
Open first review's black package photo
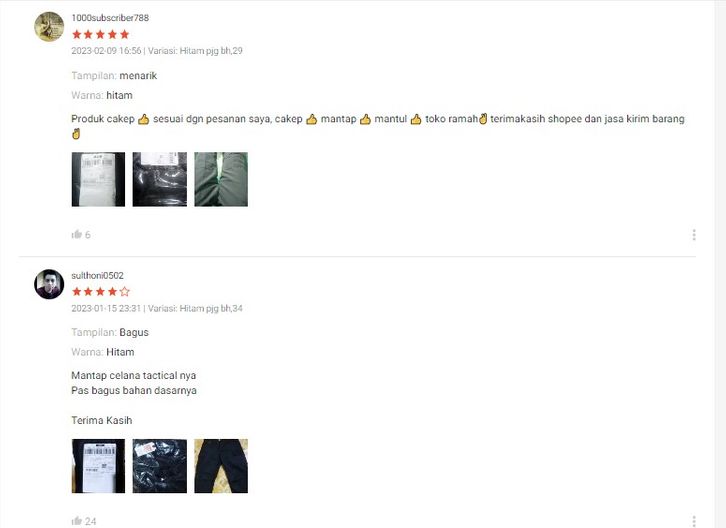point(160,179)
